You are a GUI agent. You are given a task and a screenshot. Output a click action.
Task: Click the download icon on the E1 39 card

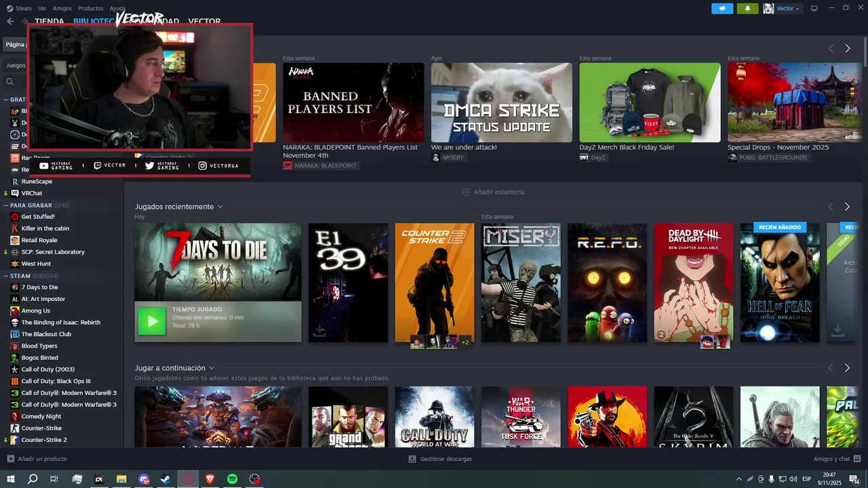point(319,331)
